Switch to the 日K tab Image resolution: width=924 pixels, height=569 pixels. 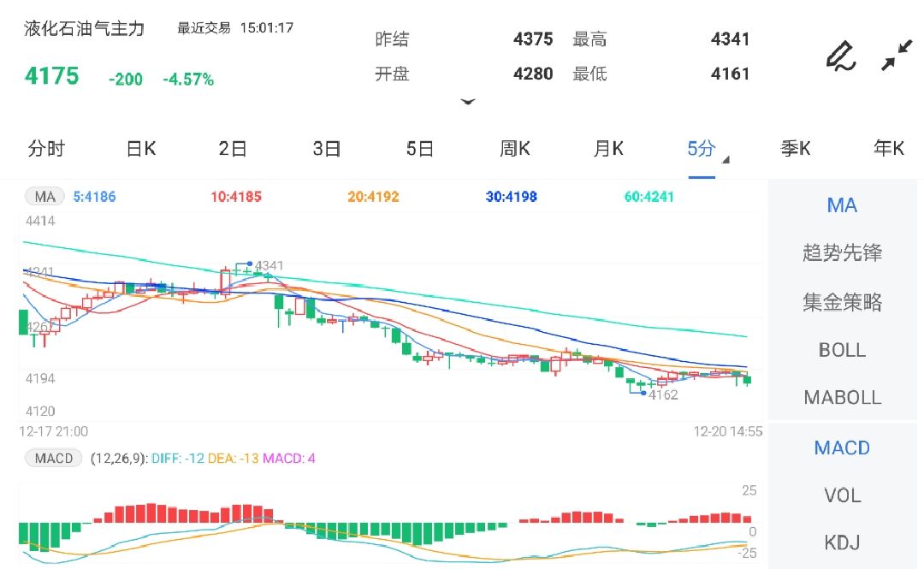[x=139, y=148]
